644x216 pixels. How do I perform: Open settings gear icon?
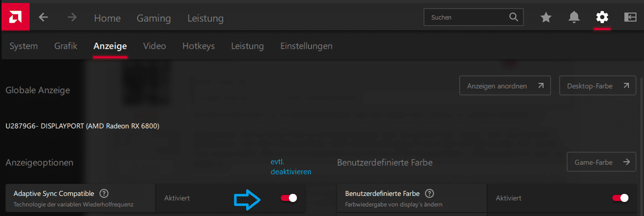602,18
